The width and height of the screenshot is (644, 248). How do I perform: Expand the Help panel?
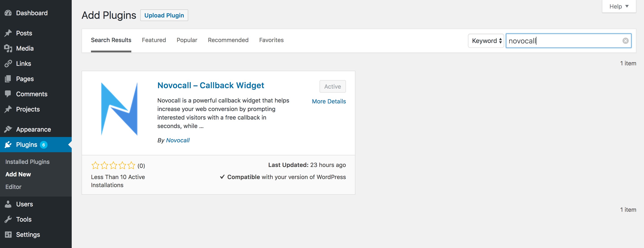pos(619,6)
